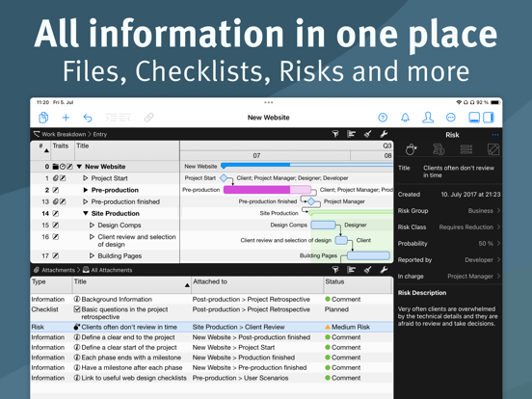Toggle the bottom panel layout
532x399 pixels.
[x=474, y=118]
